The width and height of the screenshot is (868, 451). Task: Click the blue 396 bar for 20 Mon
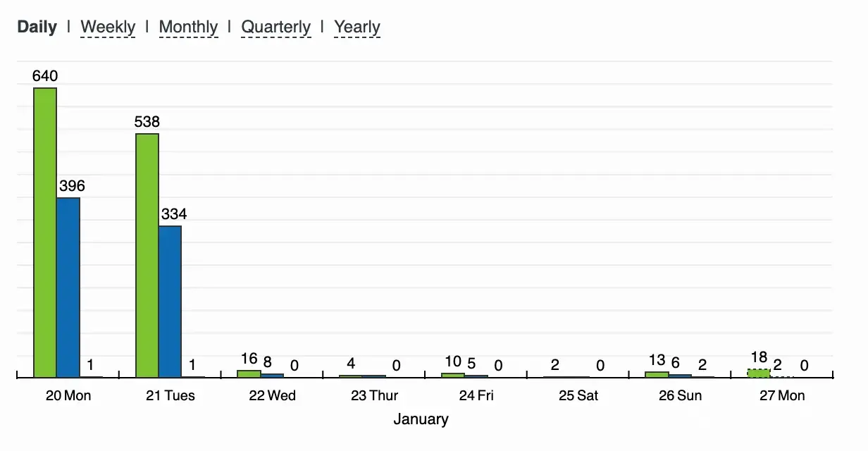[x=68, y=288]
